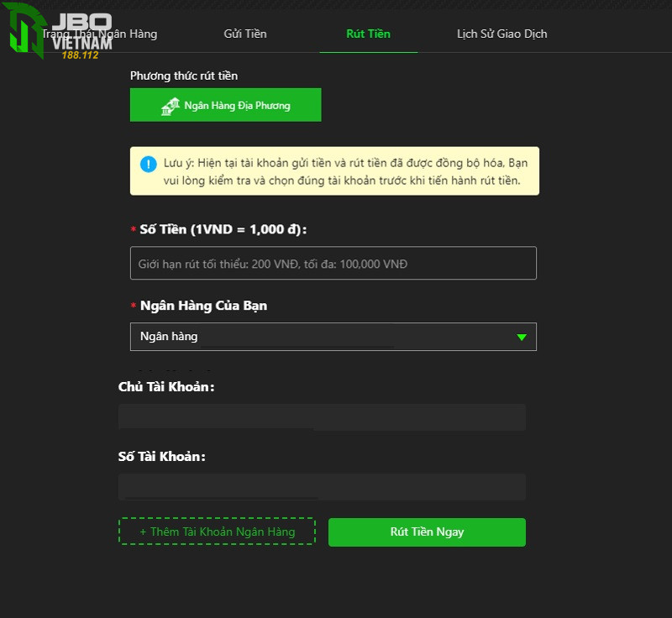
Task: Click the bank building icon on the green button
Action: point(171,106)
